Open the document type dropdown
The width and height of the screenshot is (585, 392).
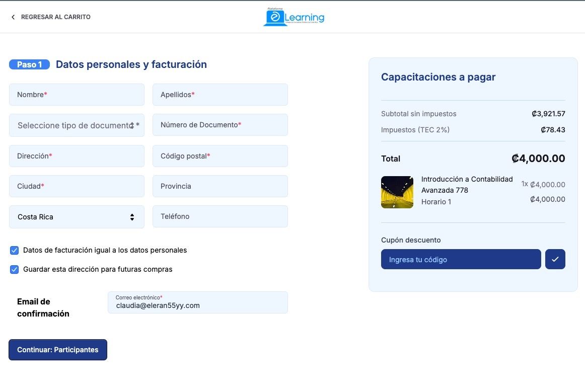(x=77, y=125)
